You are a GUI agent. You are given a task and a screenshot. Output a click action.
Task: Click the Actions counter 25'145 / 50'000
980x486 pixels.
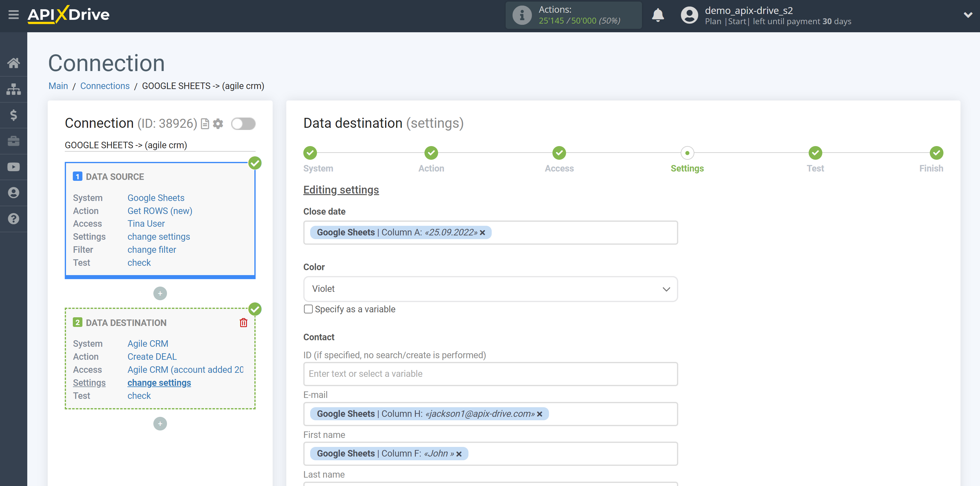[x=579, y=21]
